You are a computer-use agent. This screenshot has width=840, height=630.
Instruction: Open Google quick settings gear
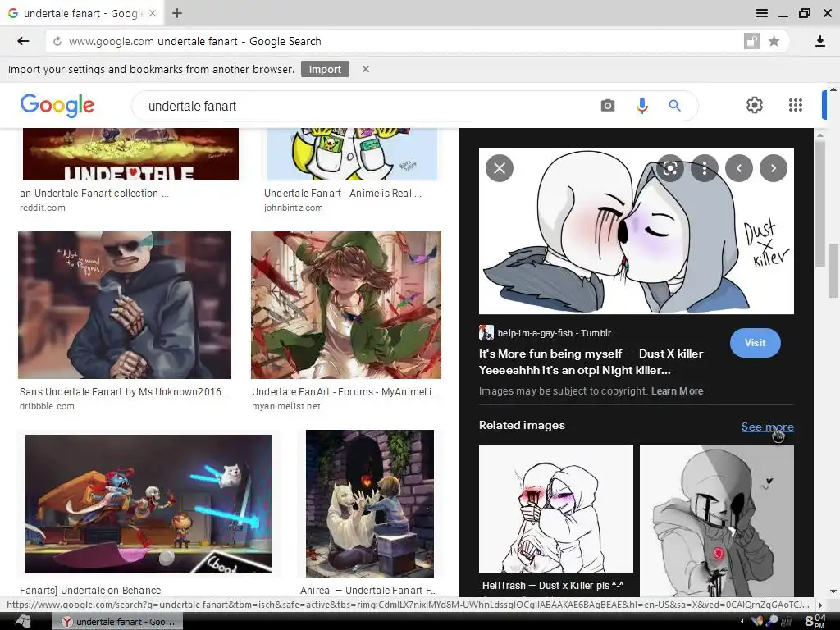coord(755,105)
